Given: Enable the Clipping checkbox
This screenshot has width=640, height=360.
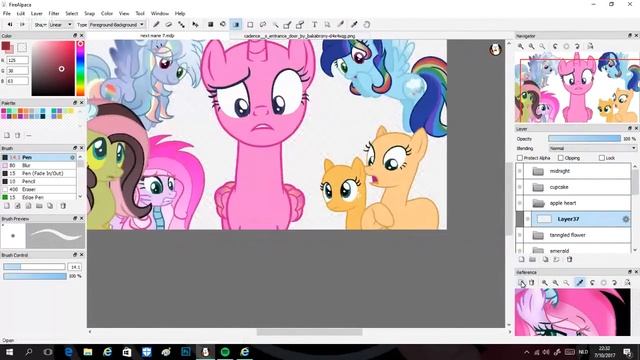Looking at the screenshot, I should click(x=560, y=158).
